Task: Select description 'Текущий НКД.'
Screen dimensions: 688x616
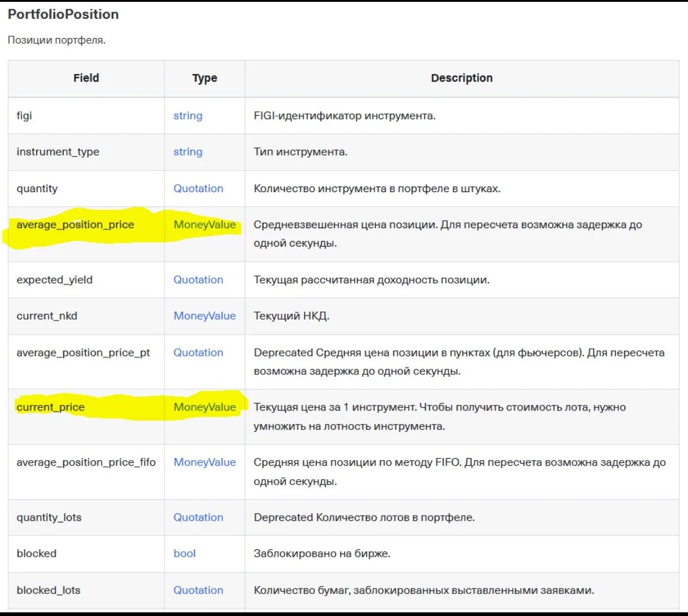Action: pyautogui.click(x=291, y=316)
